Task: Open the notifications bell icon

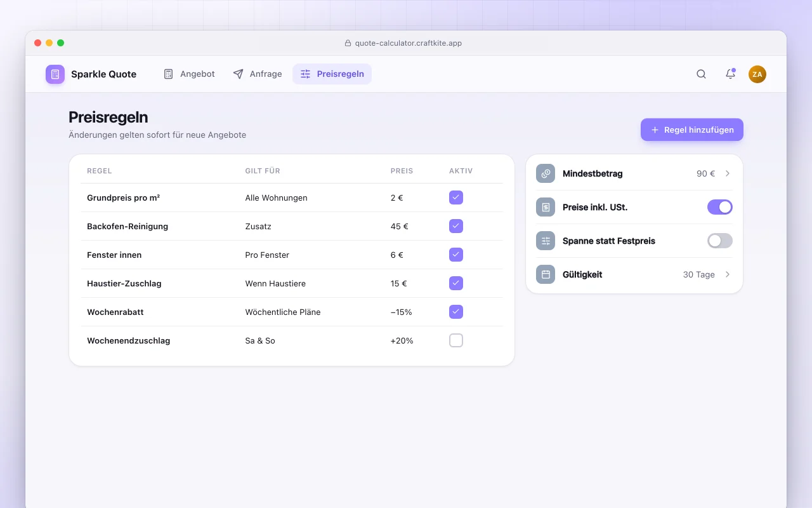Action: click(730, 74)
